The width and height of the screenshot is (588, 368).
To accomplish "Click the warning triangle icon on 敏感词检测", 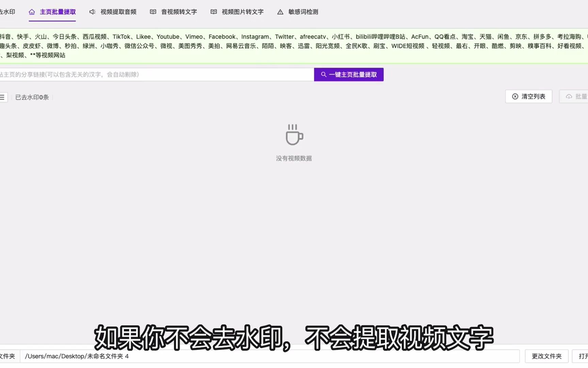I will point(280,12).
